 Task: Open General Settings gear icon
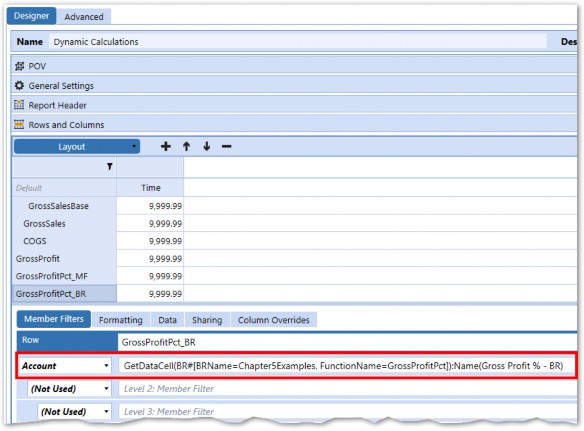tap(19, 86)
